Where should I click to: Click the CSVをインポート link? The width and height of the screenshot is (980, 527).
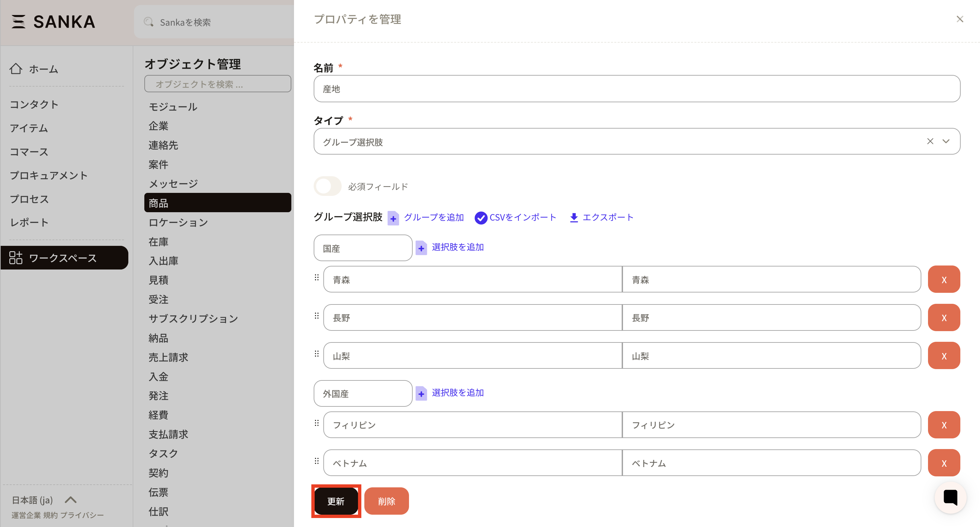pos(523,218)
